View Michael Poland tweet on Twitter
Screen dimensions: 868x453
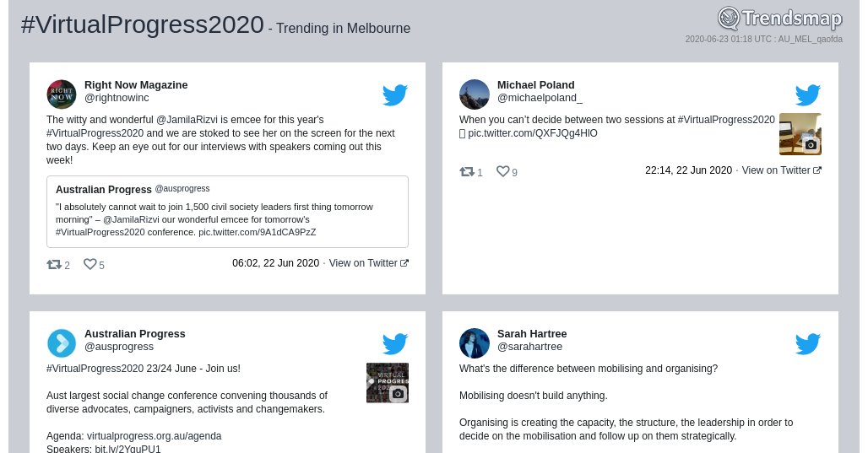[x=782, y=170]
